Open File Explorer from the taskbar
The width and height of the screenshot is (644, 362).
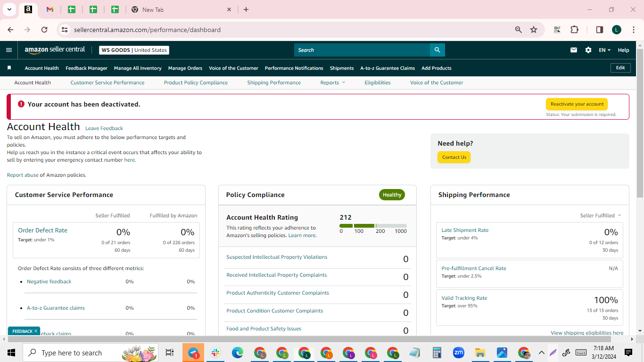pos(480,353)
